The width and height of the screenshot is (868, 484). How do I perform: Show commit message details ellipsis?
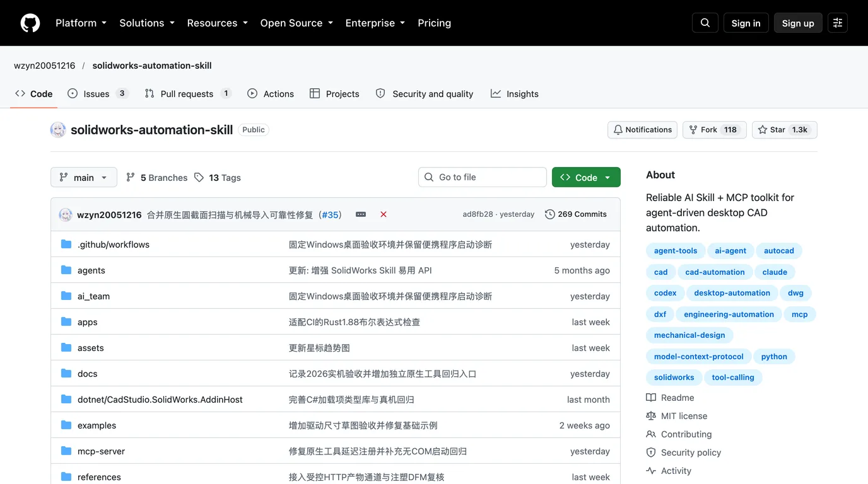[x=361, y=214]
